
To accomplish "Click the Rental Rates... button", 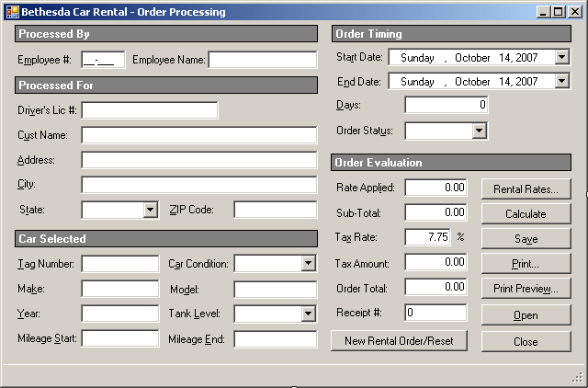I will click(x=526, y=189).
